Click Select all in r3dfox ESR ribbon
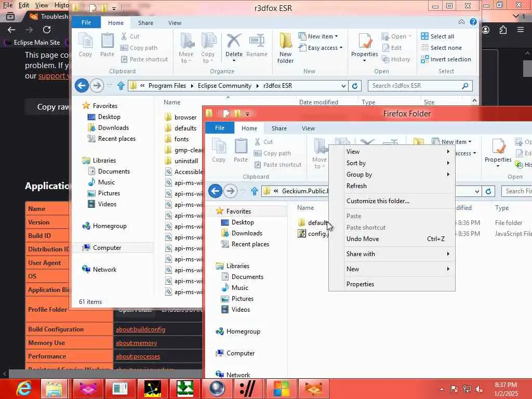This screenshot has width=532, height=399. coord(437,36)
